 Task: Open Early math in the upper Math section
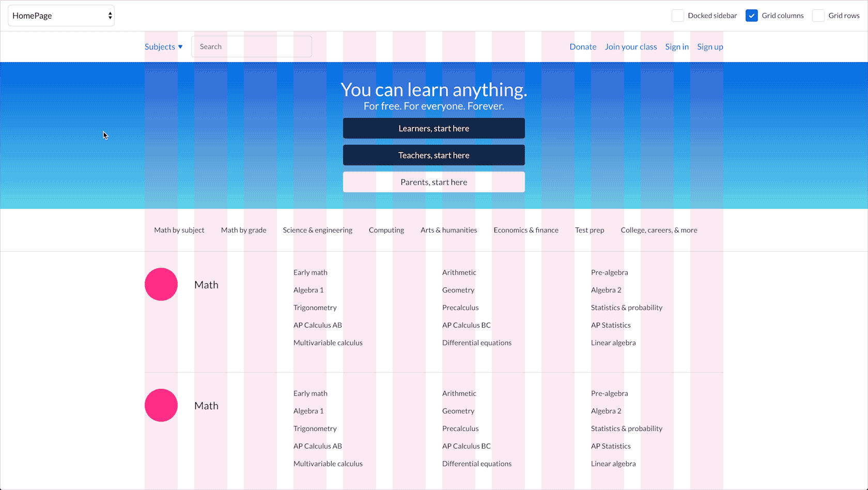click(x=311, y=272)
